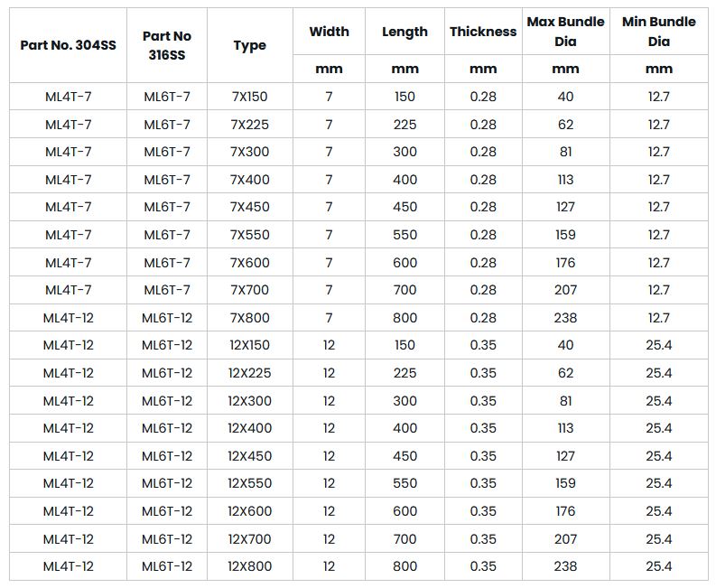716x588 pixels.
Task: Select length 700 in the 7X700 row
Action: (404, 290)
